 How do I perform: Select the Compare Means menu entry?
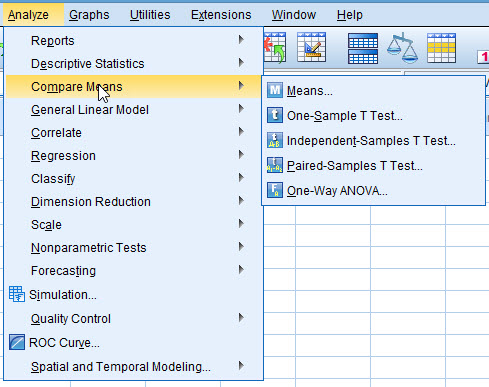point(133,87)
